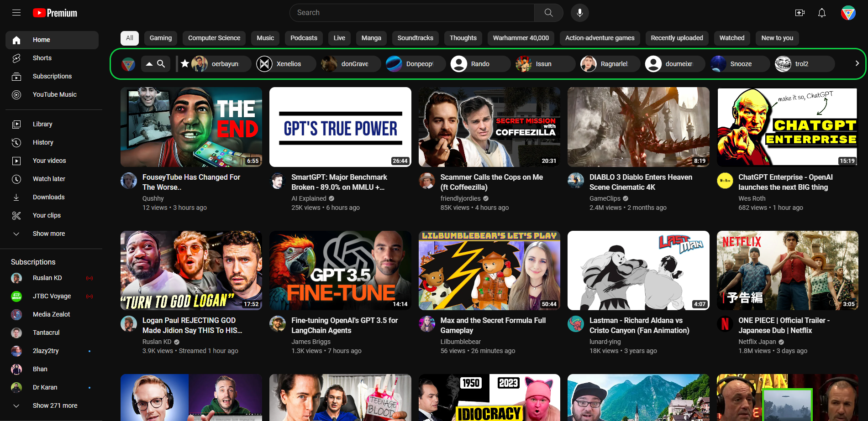Select the Warhammer 40,000 chip

521,38
